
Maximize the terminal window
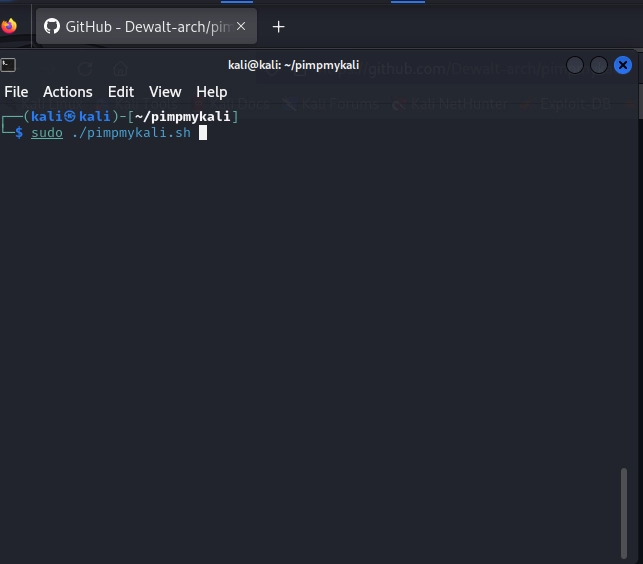pyautogui.click(x=599, y=65)
